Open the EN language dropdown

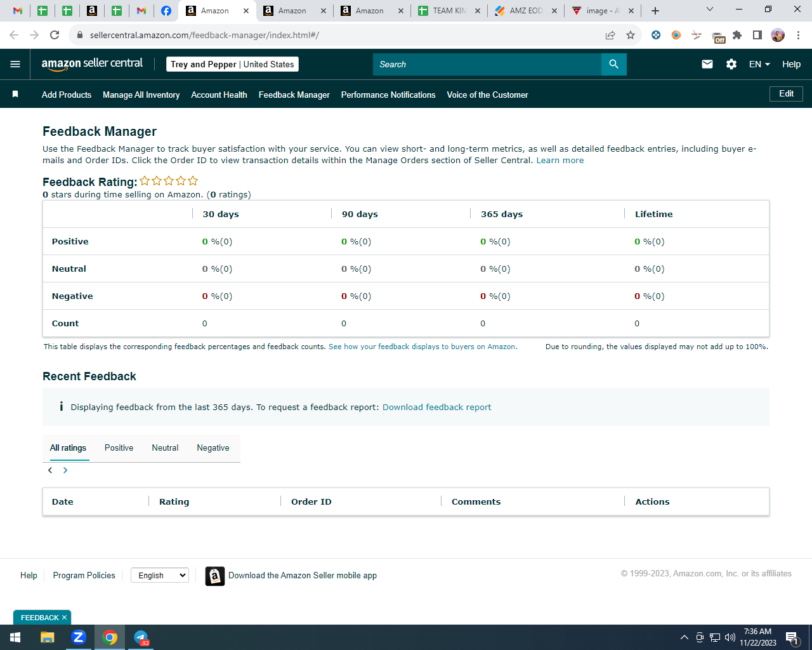point(759,64)
